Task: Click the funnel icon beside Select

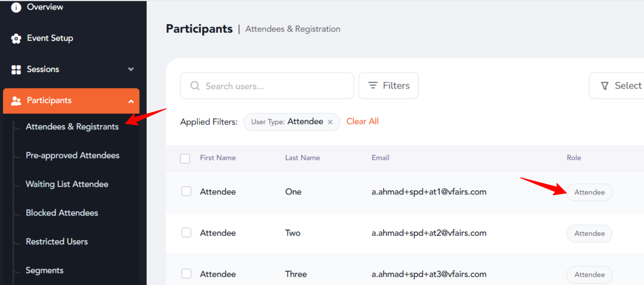Action: pyautogui.click(x=605, y=86)
